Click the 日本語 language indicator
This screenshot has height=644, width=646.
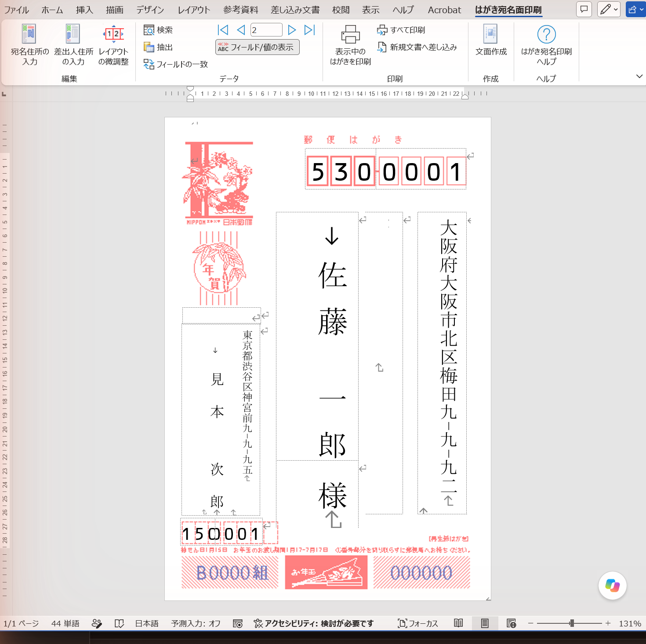coord(147,623)
